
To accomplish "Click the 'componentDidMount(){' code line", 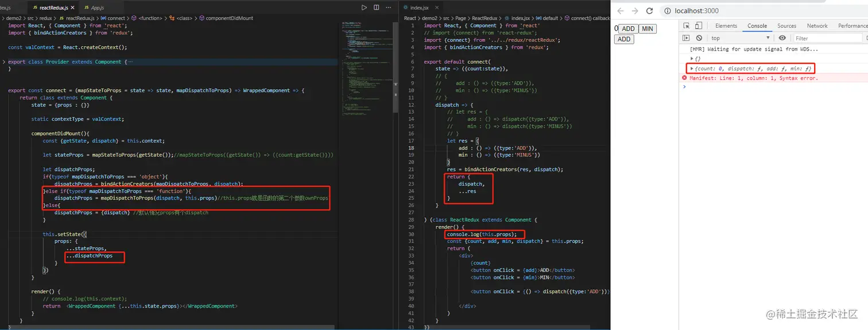I will pos(60,133).
